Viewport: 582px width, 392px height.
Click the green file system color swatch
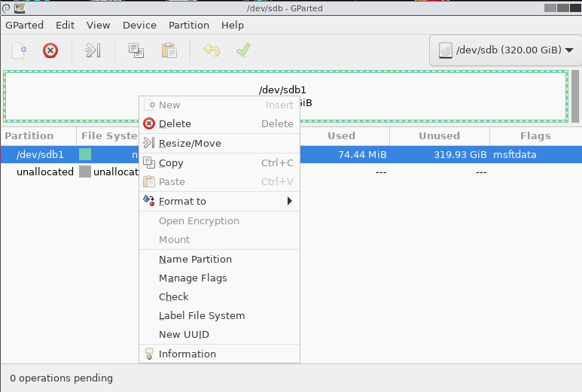(85, 155)
